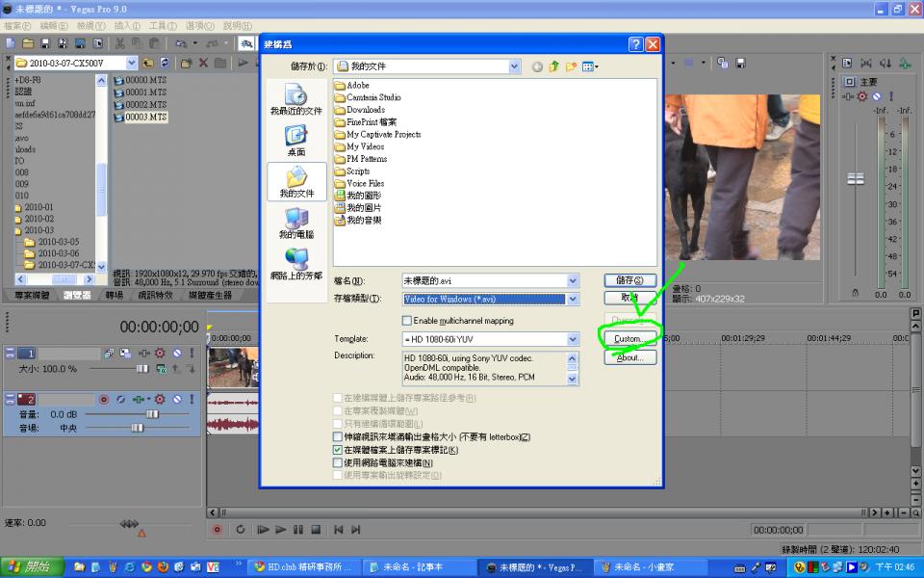Click the Desktop (桌面) places shortcut
Screen dimensions: 924x578
(295, 141)
